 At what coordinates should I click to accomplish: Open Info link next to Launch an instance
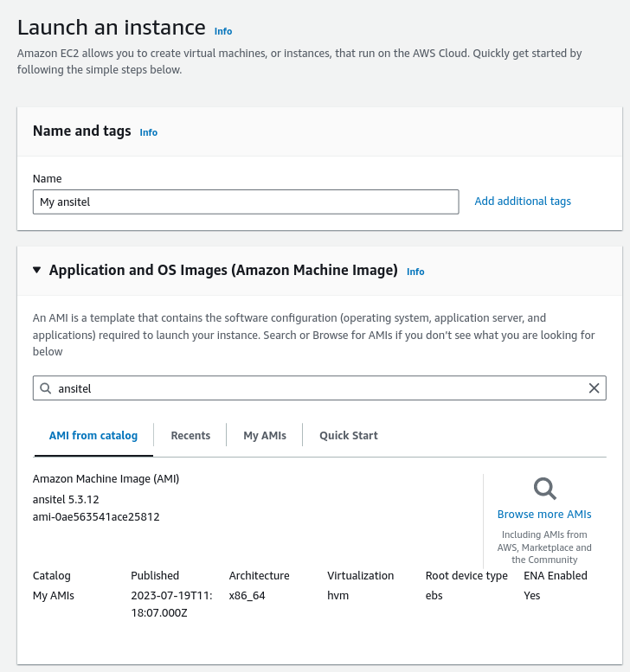[223, 31]
